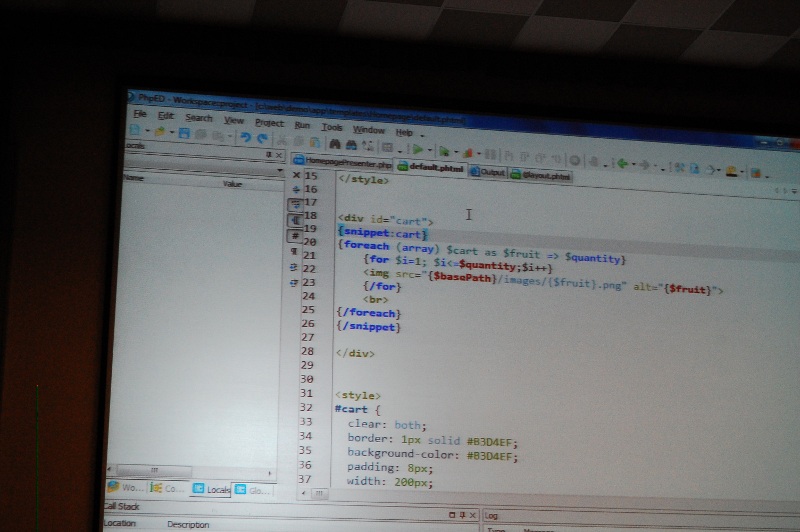Open the Tools menu
The width and height of the screenshot is (800, 532).
(x=332, y=127)
